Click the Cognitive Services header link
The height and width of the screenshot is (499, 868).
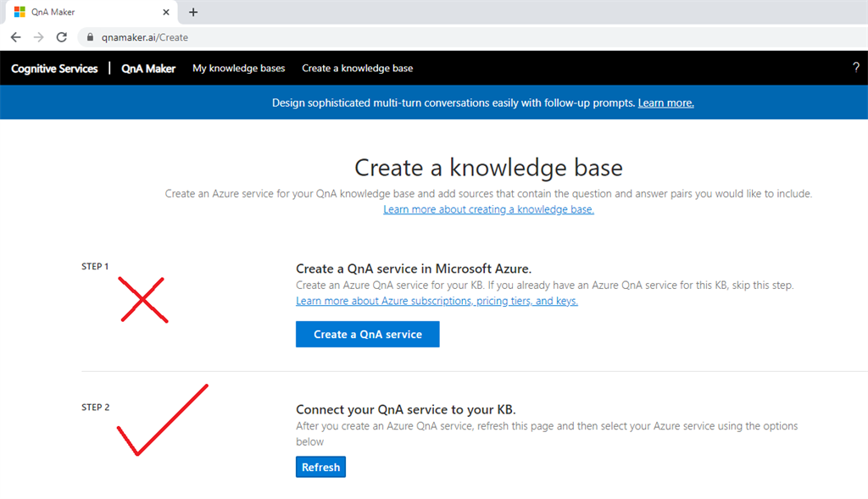[54, 69]
